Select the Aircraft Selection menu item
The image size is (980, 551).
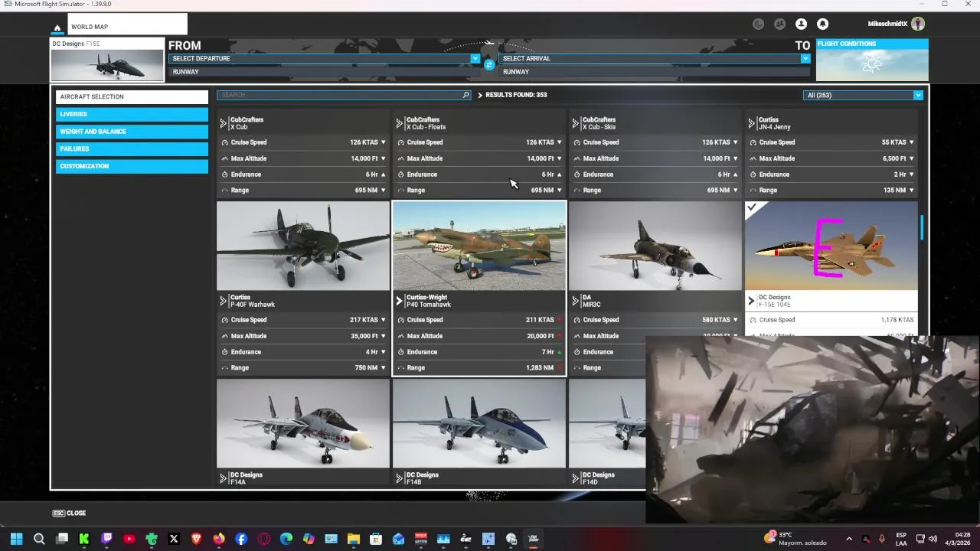point(132,96)
